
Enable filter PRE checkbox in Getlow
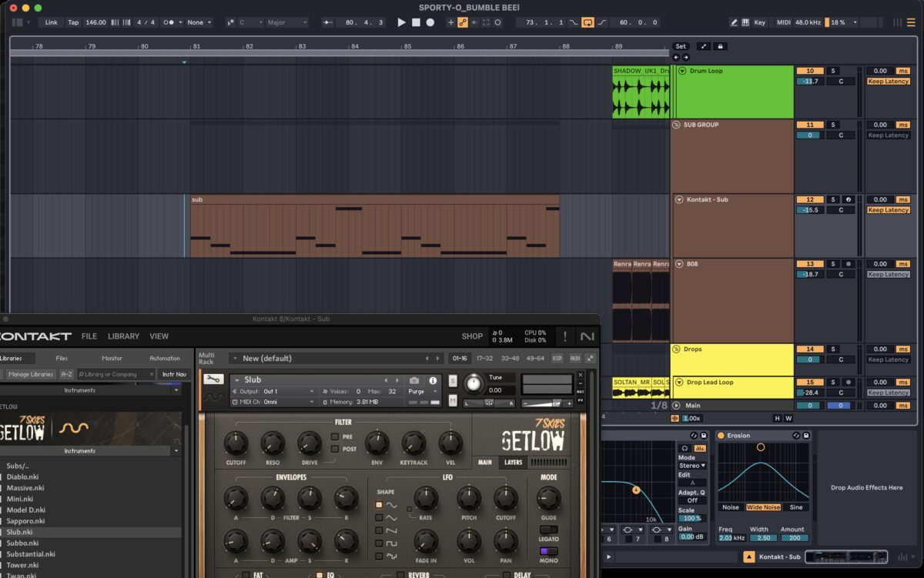pyautogui.click(x=334, y=436)
